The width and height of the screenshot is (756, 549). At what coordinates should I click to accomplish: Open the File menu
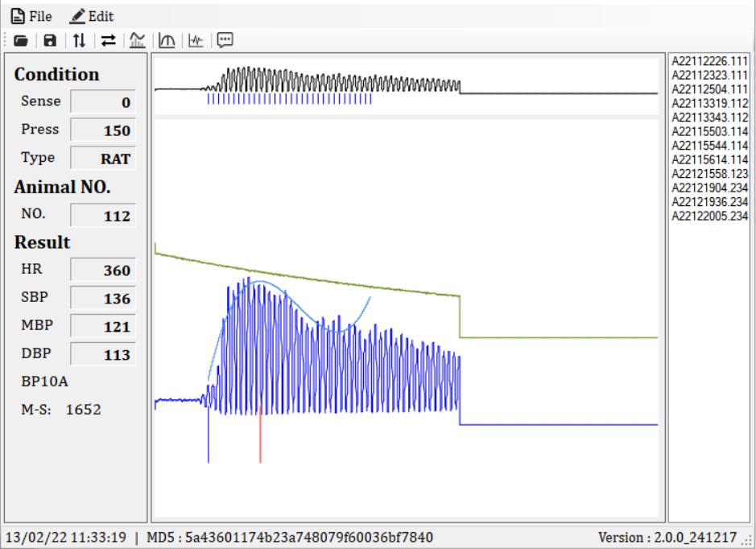click(x=31, y=16)
